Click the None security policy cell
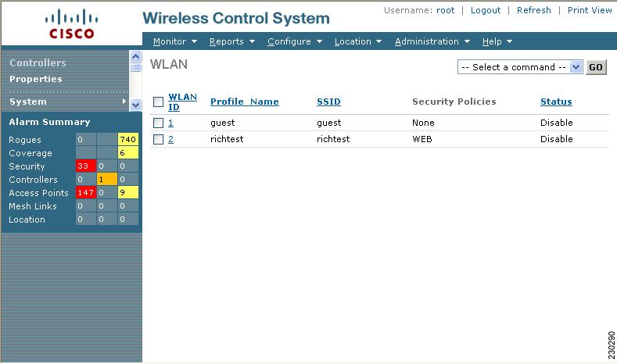617x364 pixels. (x=423, y=123)
